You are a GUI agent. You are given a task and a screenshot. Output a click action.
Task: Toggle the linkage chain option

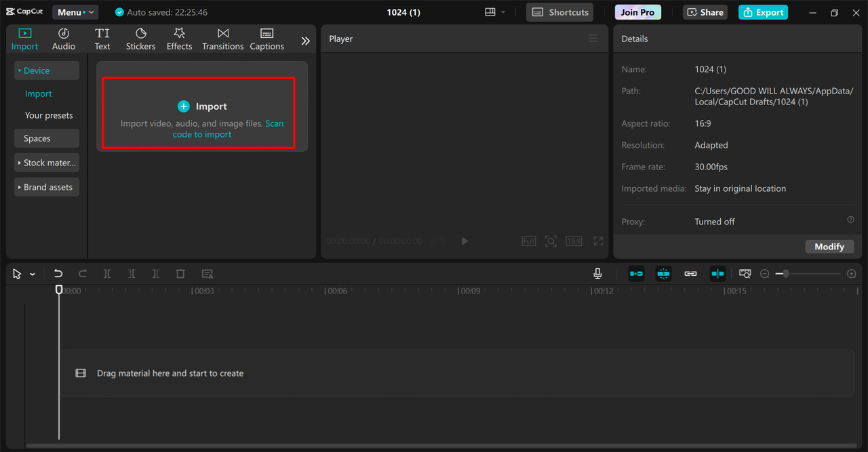coord(690,274)
